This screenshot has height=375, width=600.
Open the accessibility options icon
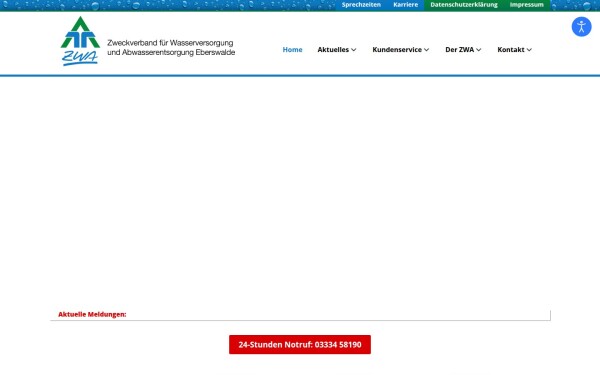(581, 27)
